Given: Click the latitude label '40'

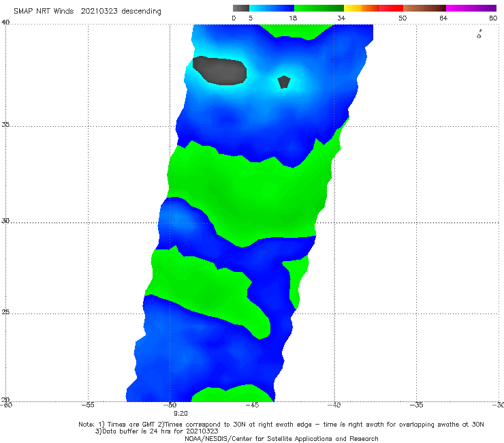Looking at the screenshot, I should (x=5, y=22).
